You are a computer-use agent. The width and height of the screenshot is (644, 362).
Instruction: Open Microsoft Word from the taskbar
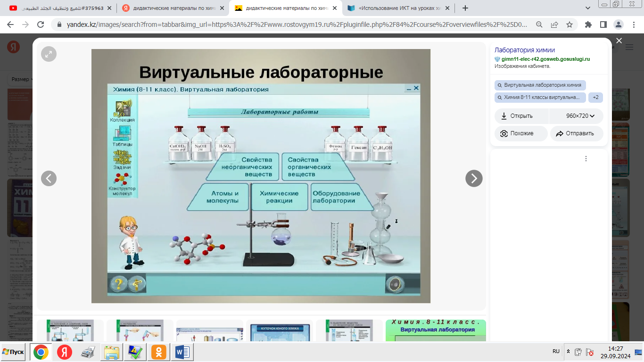pyautogui.click(x=182, y=352)
